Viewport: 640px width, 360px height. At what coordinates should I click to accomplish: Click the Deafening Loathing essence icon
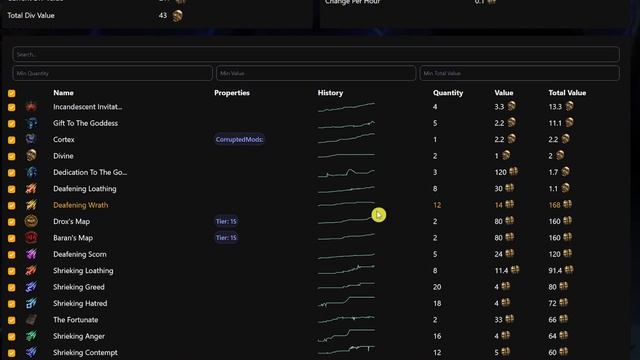(x=31, y=188)
